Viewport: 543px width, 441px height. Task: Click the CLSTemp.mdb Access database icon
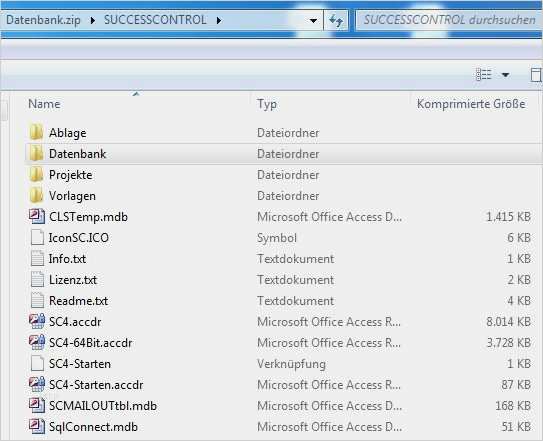point(37,217)
